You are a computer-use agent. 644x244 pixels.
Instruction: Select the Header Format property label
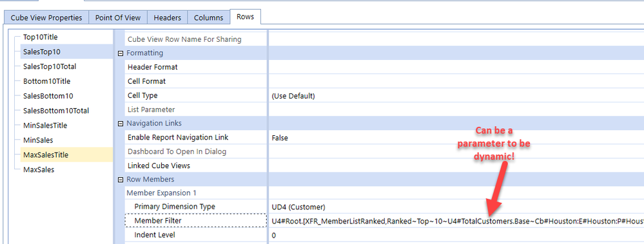pyautogui.click(x=153, y=67)
